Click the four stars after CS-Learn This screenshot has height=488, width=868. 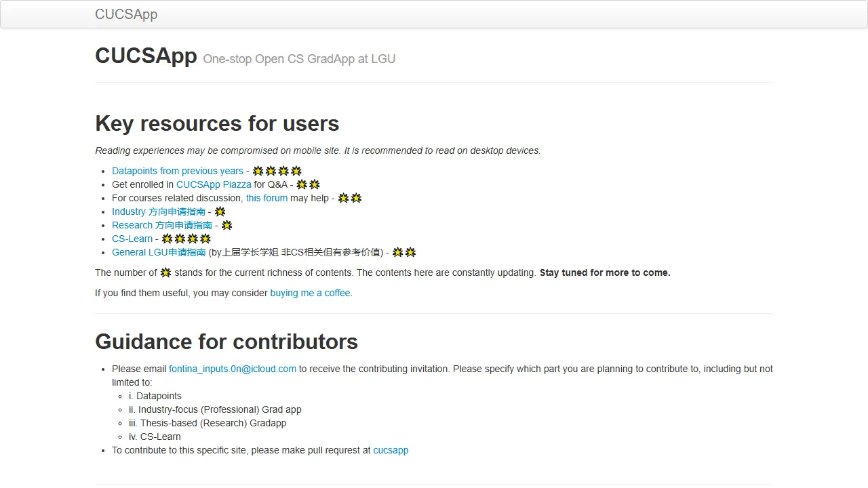click(184, 239)
